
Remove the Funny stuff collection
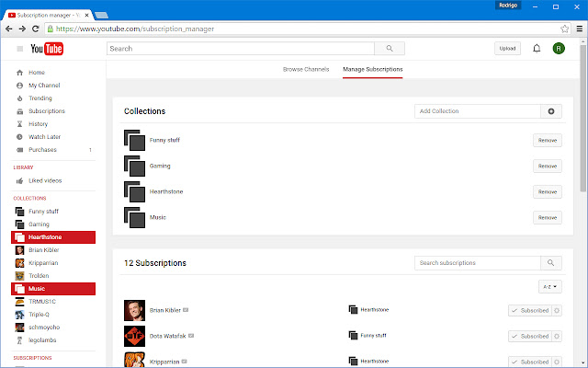(548, 141)
